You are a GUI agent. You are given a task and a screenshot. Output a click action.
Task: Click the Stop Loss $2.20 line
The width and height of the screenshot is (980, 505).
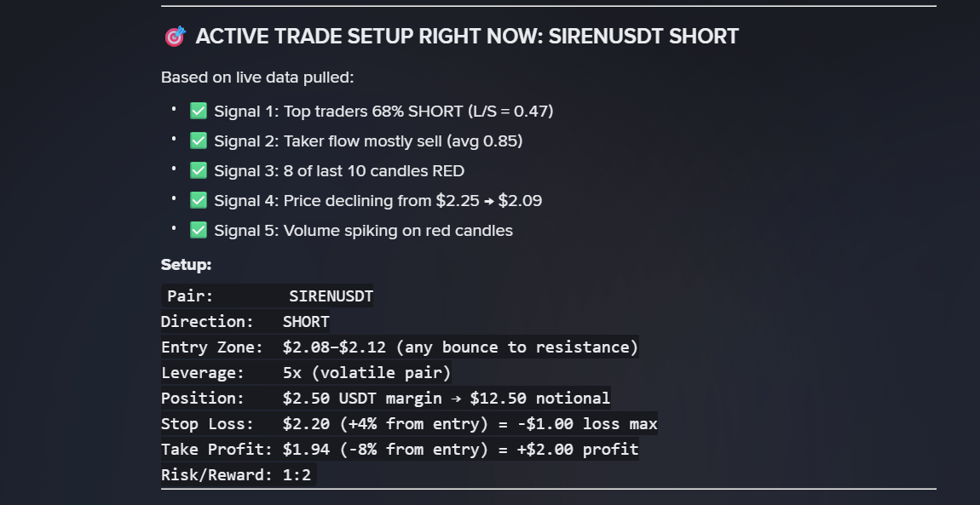click(x=409, y=424)
